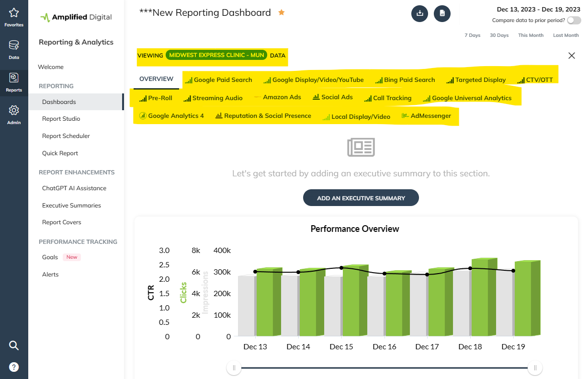Select the Google Analytics 4 tab
Screen dimensions: 588x379
point(171,116)
